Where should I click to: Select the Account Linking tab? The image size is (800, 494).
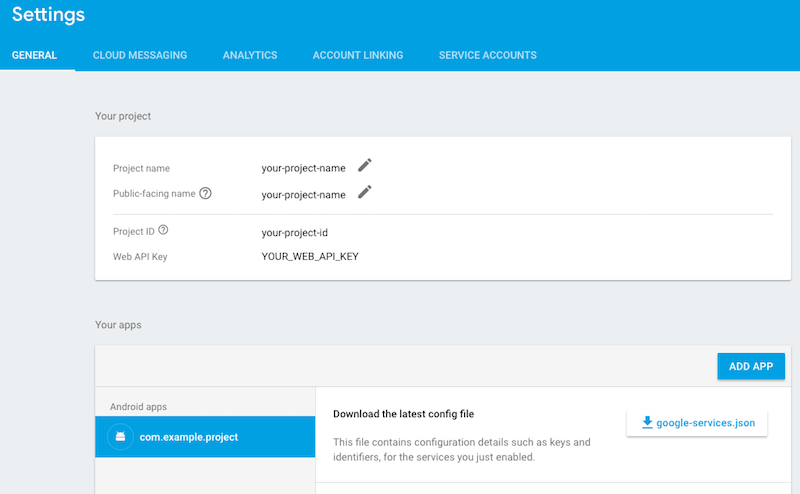pos(358,55)
